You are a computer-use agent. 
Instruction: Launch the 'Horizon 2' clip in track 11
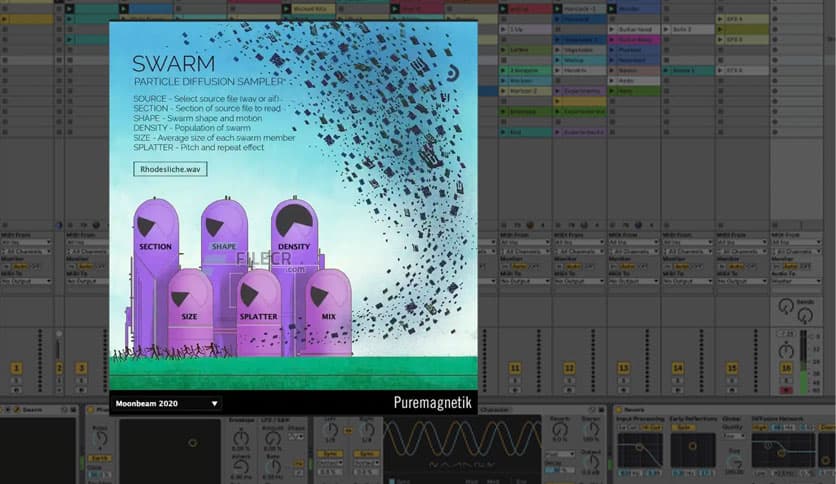(525, 91)
